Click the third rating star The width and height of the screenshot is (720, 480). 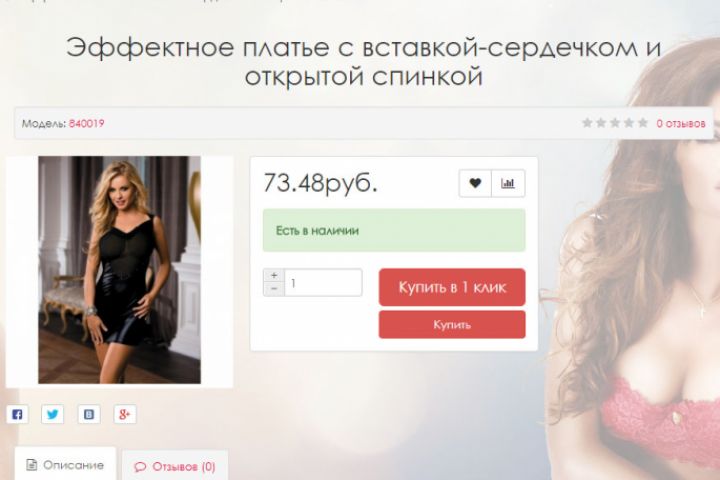click(x=615, y=123)
